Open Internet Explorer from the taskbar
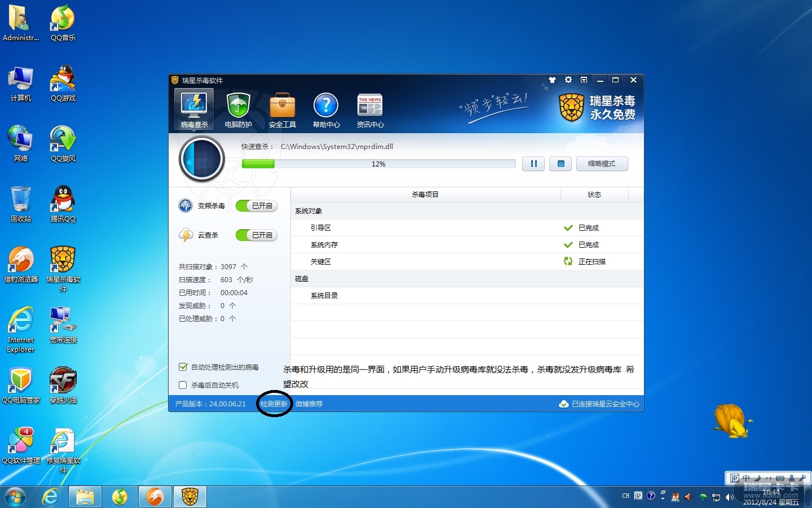The image size is (812, 508). 50,497
